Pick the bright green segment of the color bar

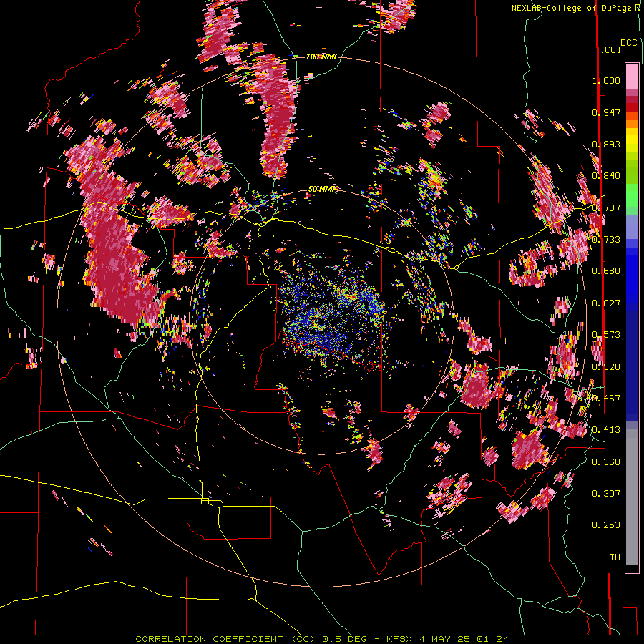[x=632, y=196]
